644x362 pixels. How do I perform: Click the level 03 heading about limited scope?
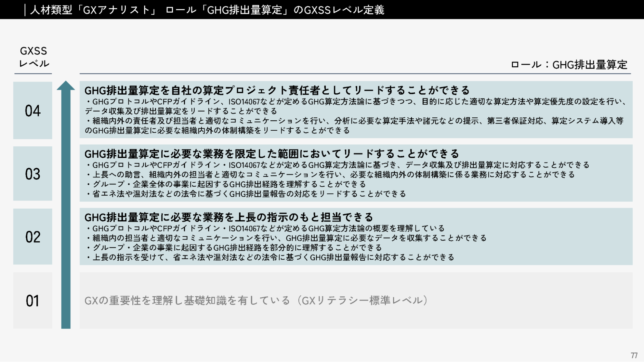(x=272, y=154)
